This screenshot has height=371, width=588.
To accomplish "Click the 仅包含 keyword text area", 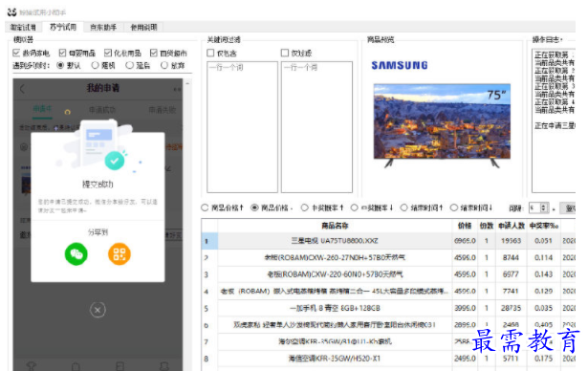I will click(243, 127).
